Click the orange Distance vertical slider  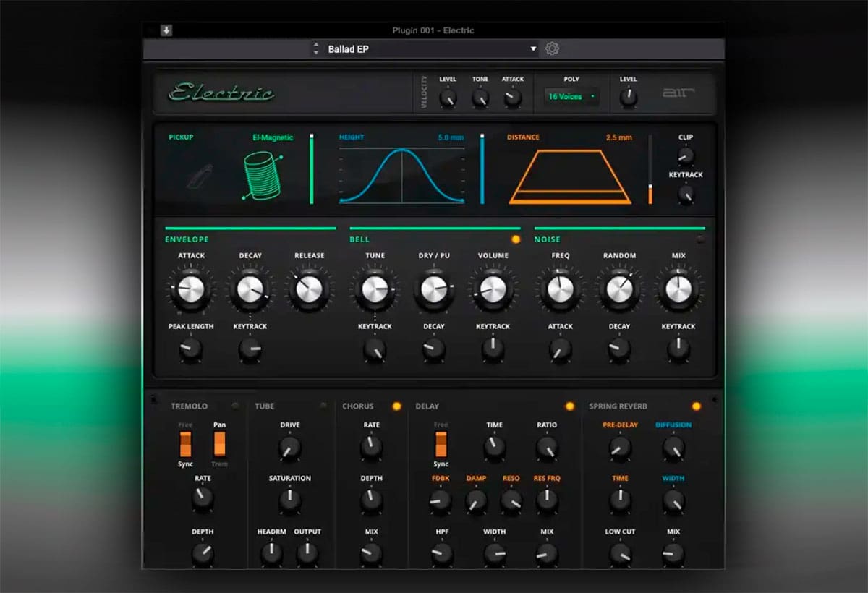click(x=650, y=168)
